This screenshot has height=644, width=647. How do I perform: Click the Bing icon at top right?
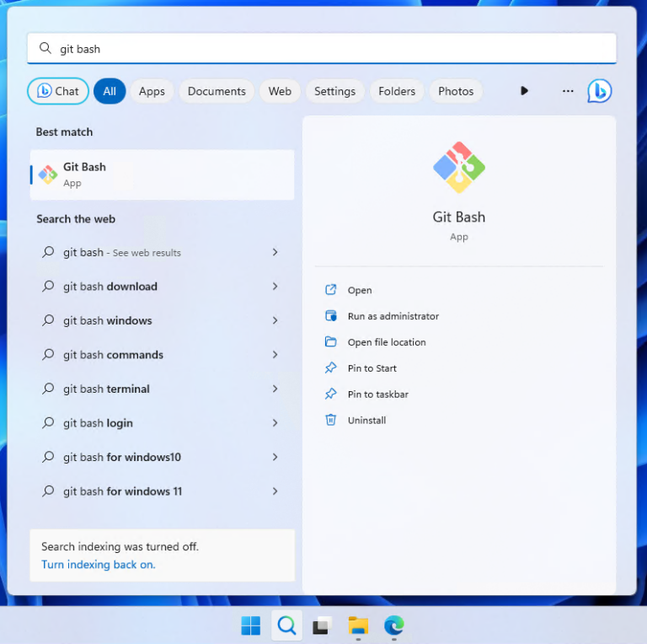[x=600, y=91]
